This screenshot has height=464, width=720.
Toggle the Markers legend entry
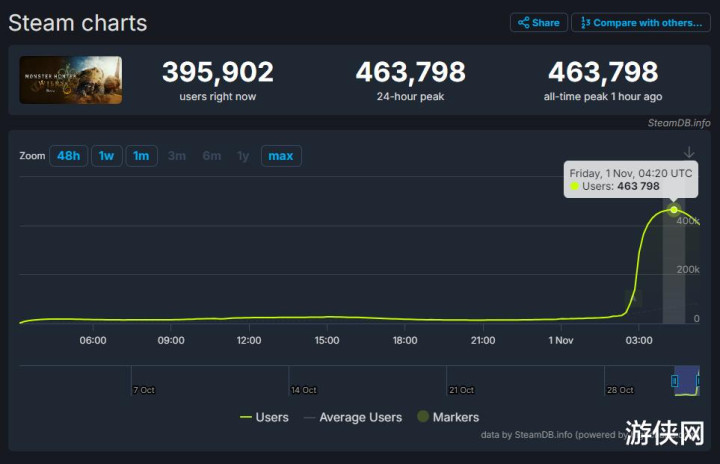click(448, 417)
